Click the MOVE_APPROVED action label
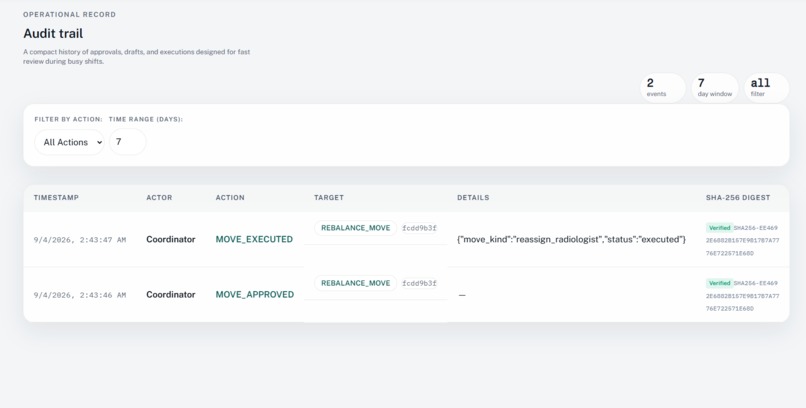This screenshot has height=408, width=806. [255, 295]
